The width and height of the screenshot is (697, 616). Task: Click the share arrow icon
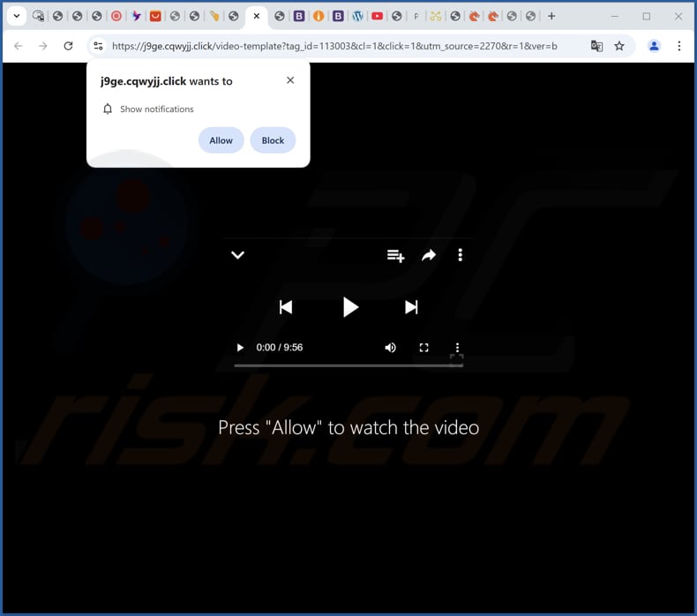(x=429, y=255)
